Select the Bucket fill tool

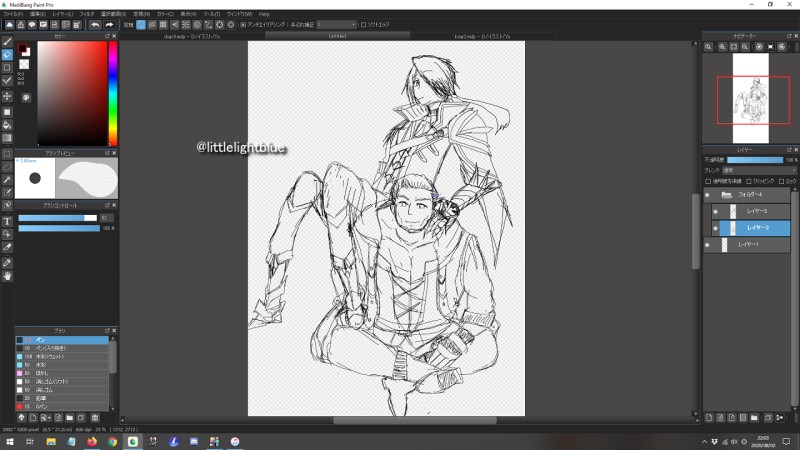click(x=7, y=125)
